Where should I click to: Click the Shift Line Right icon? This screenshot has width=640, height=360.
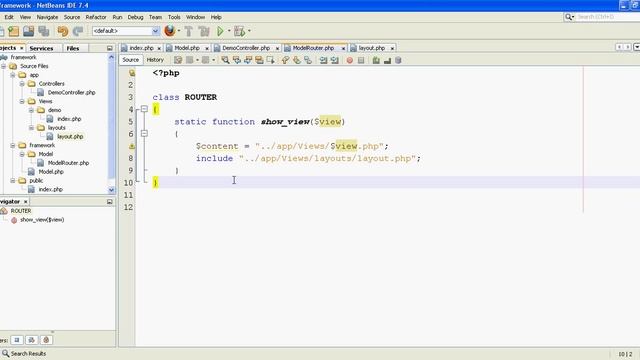(x=335, y=60)
